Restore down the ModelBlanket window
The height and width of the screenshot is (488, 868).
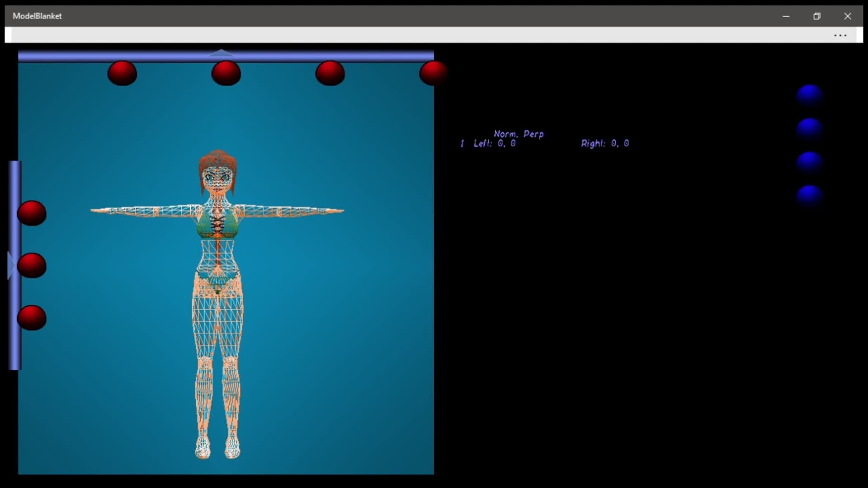point(816,16)
